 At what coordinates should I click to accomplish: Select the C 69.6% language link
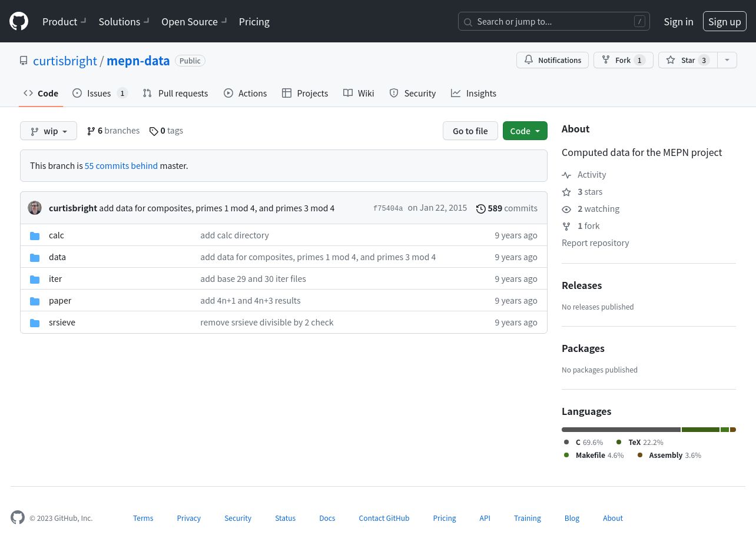[x=583, y=443]
